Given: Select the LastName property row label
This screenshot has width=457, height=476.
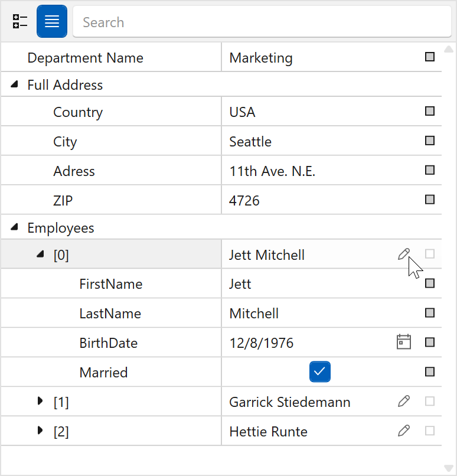Looking at the screenshot, I should (x=110, y=314).
